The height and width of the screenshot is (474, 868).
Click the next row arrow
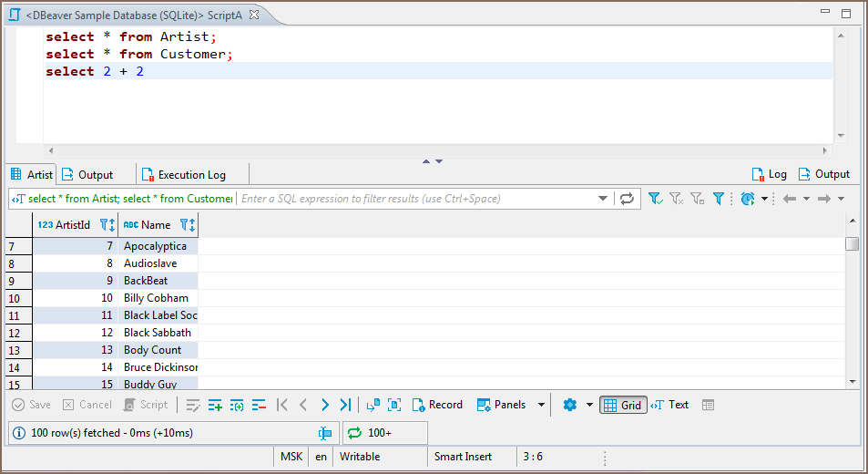click(x=324, y=405)
